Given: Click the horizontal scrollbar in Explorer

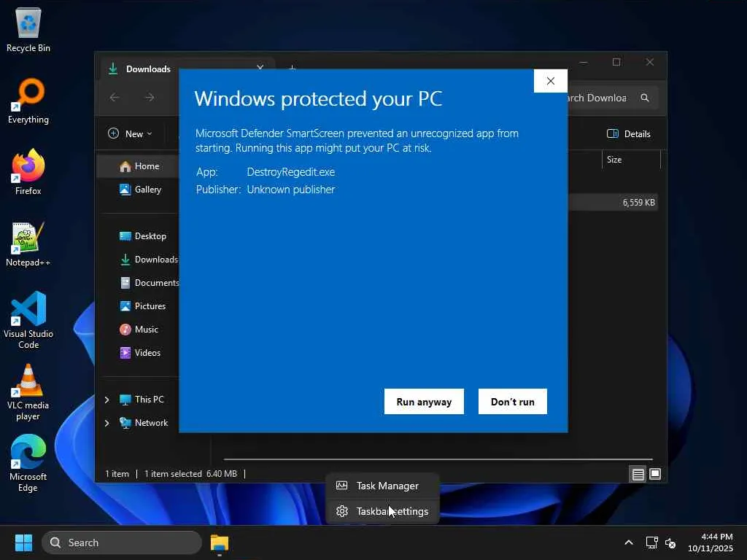Looking at the screenshot, I should tap(438, 459).
